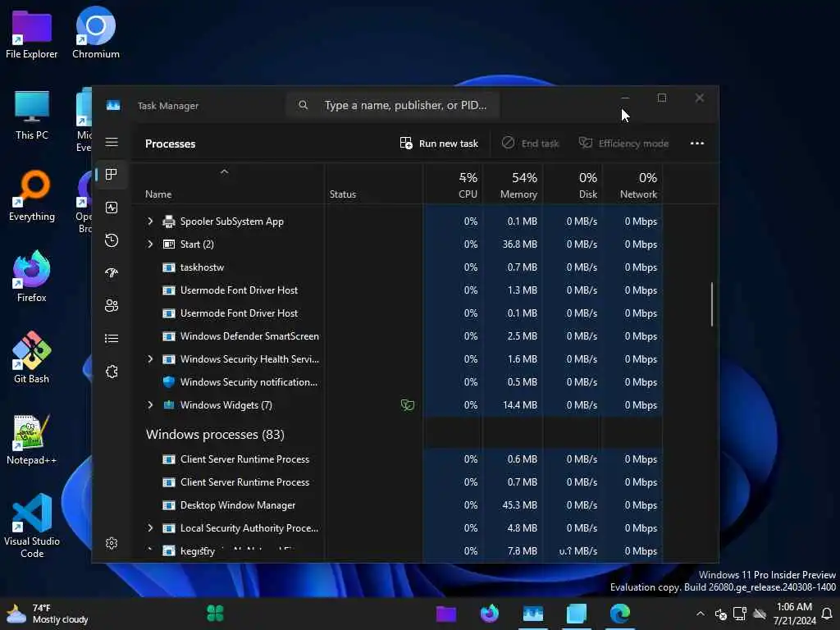Click the sort arrow above Name column
Screen dimensions: 840x630
(x=225, y=172)
